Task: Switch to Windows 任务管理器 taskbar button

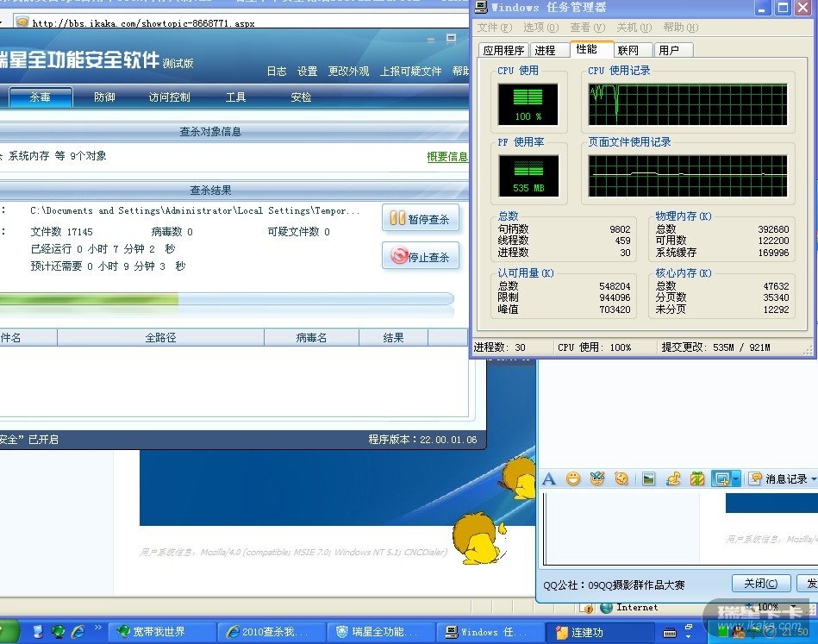Action: pyautogui.click(x=489, y=631)
